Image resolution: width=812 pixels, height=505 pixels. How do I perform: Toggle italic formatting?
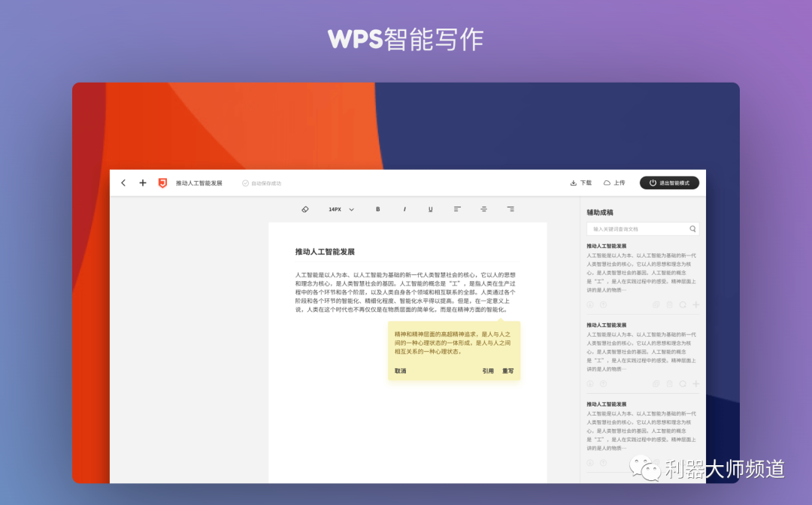pos(404,210)
